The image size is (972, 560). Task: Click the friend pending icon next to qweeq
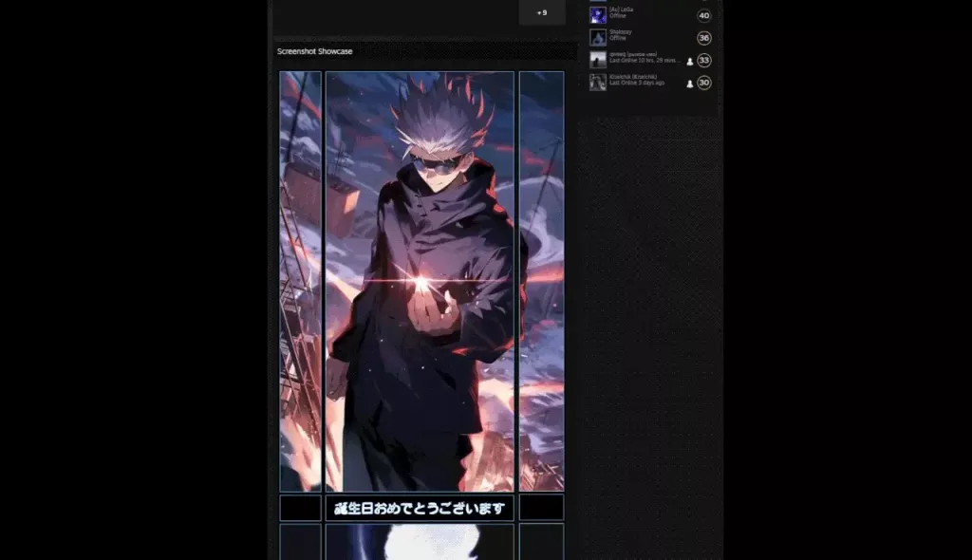click(690, 61)
